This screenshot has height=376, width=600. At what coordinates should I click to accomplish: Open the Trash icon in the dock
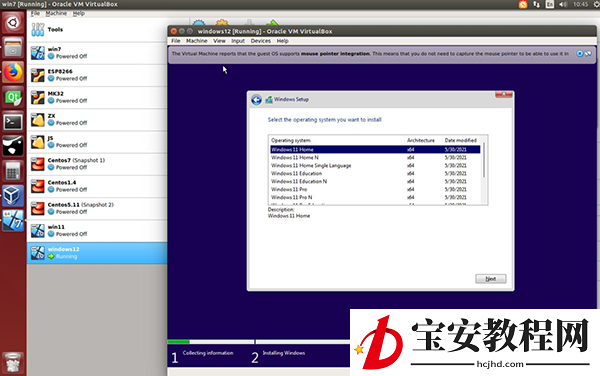13,363
